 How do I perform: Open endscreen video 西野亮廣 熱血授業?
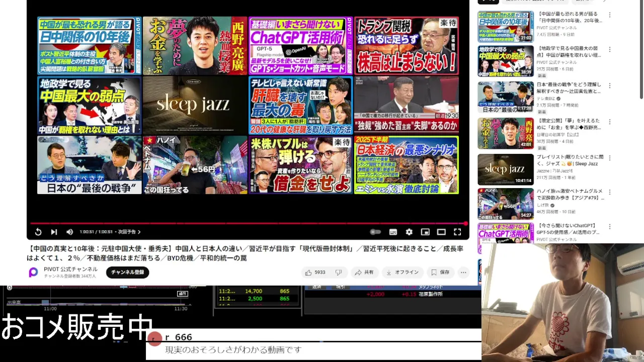click(x=195, y=46)
